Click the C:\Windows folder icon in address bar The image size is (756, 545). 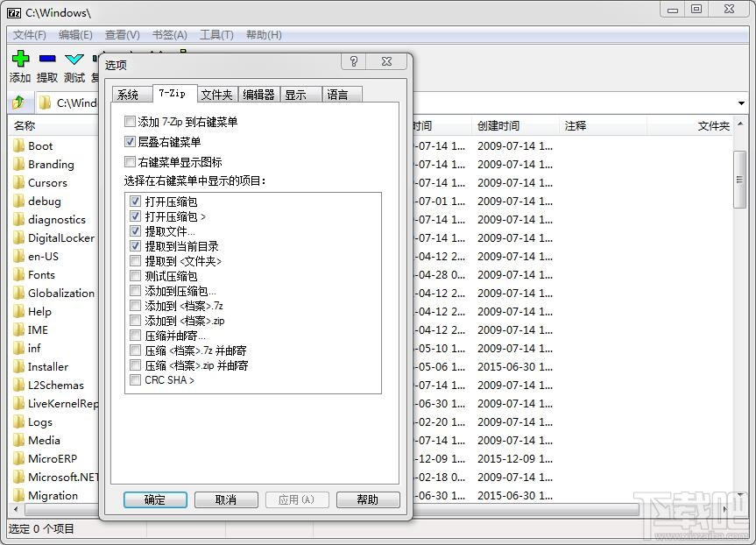coord(46,102)
